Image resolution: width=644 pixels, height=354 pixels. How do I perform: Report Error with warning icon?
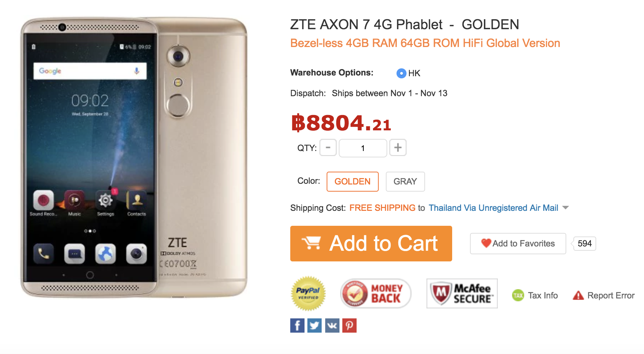click(603, 295)
